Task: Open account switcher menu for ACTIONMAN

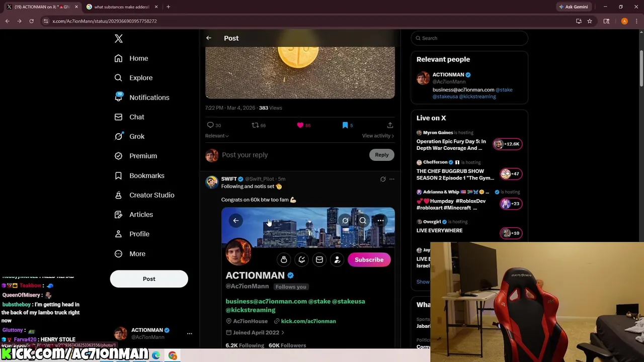Action: [x=189, y=333]
